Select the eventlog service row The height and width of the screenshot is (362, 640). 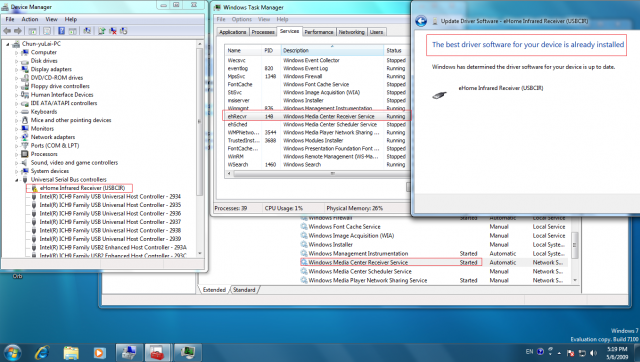[317, 68]
